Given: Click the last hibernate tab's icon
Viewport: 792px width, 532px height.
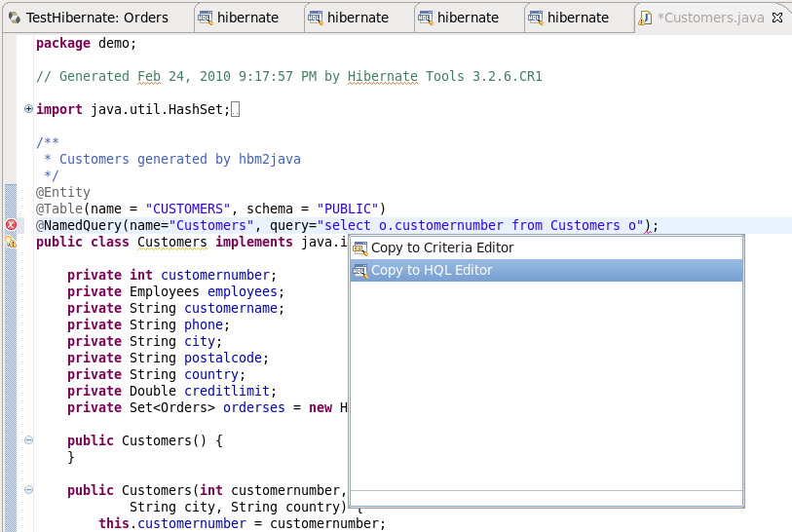Looking at the screenshot, I should [x=535, y=18].
